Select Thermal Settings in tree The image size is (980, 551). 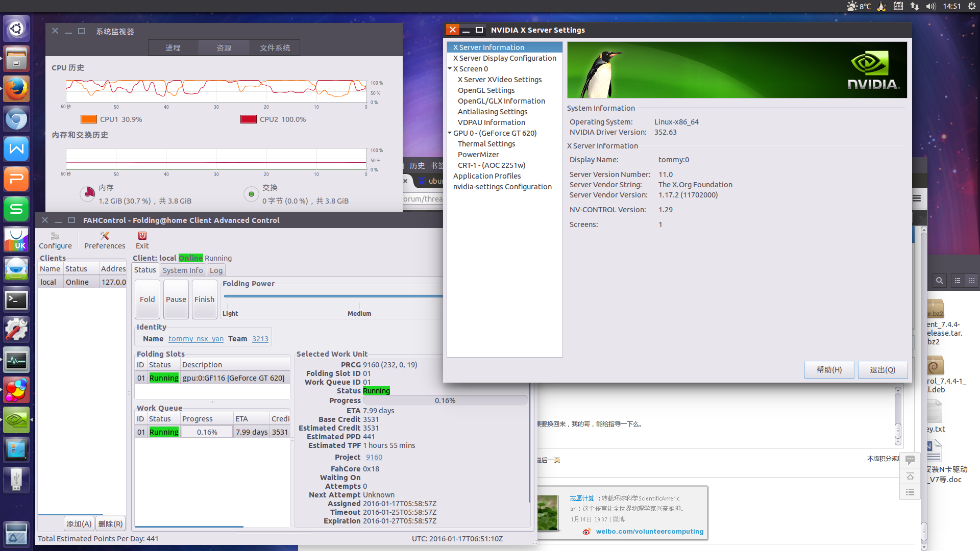click(x=486, y=144)
